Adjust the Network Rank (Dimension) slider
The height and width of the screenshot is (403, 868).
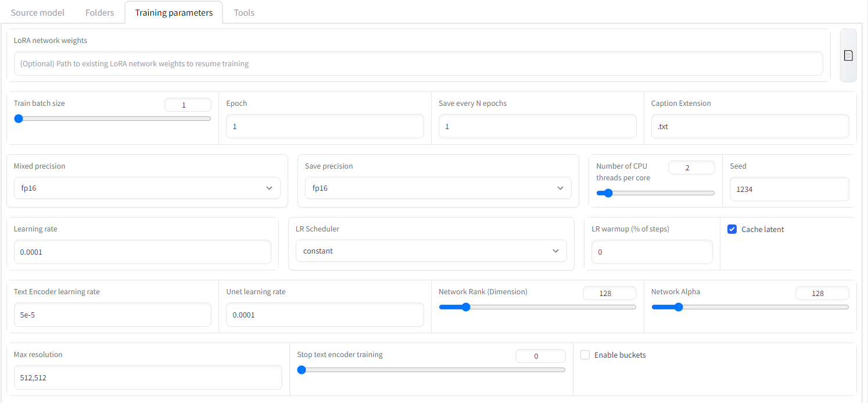coord(466,306)
